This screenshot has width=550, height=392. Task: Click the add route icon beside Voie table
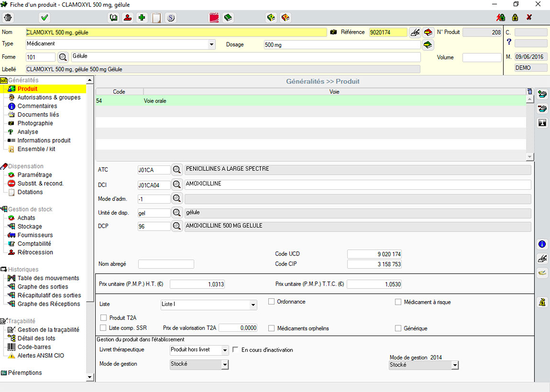click(542, 94)
